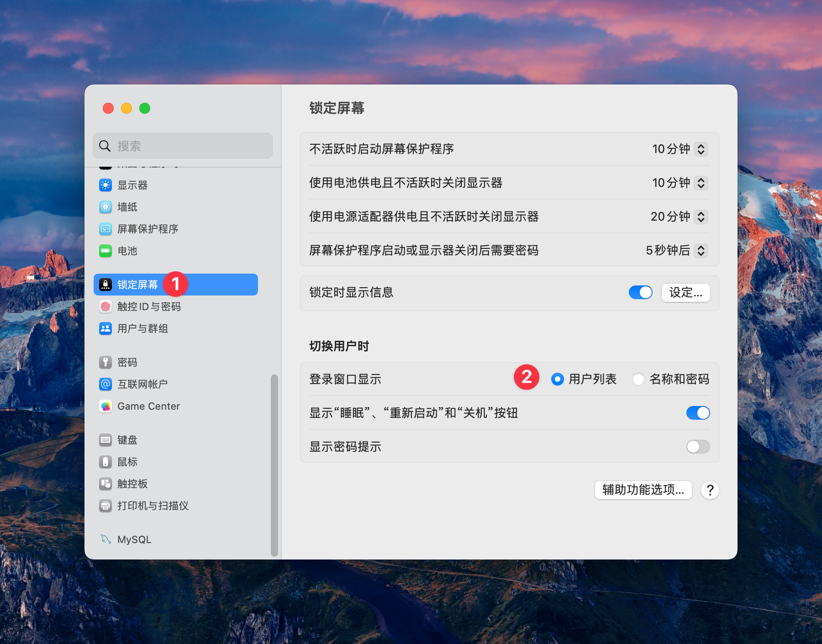
Task: Select Game Center in the sidebar
Action: point(176,406)
